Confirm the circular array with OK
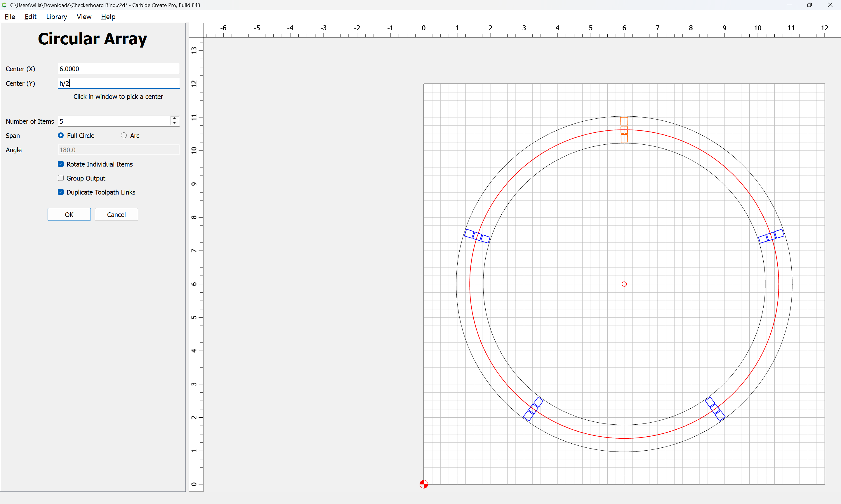 tap(69, 214)
